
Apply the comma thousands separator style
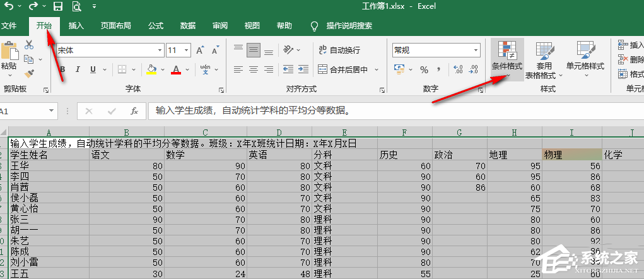pos(438,69)
